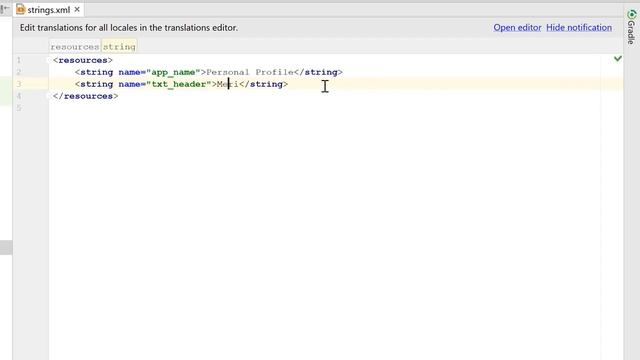640x360 pixels.
Task: Click the attribute value txt_header
Action: (x=179, y=84)
